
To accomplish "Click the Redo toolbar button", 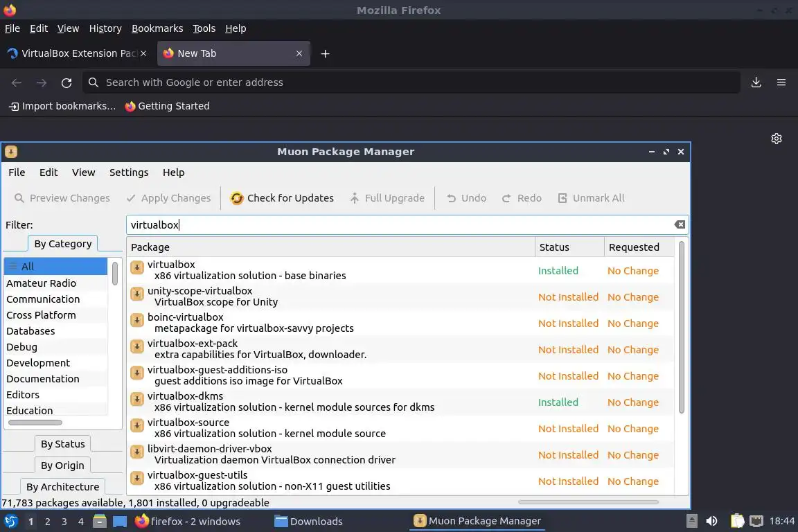I will (x=522, y=198).
